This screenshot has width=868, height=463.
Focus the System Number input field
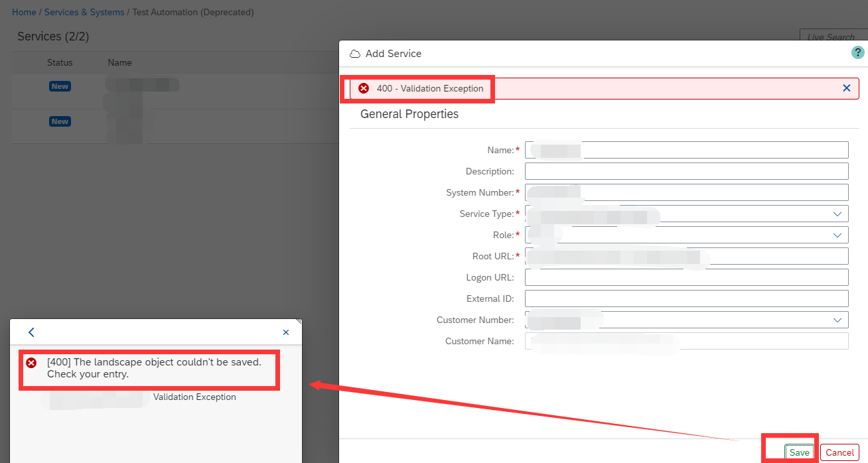pos(687,192)
